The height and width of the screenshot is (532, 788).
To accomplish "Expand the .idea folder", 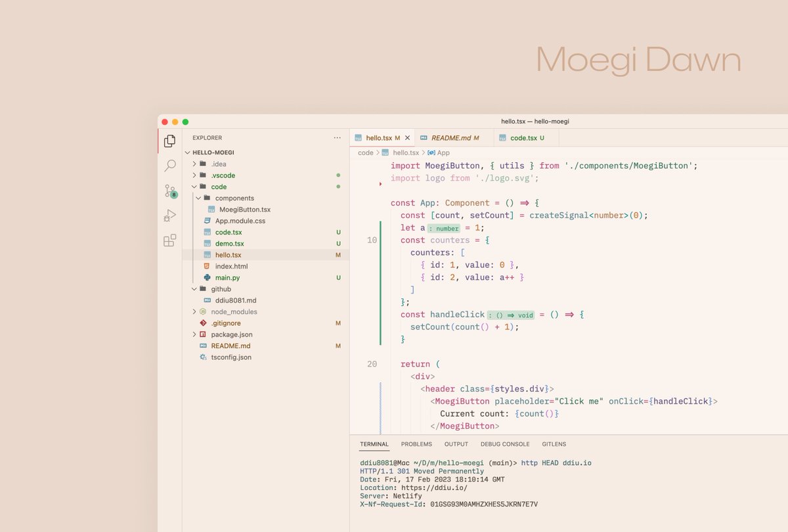I will (194, 164).
